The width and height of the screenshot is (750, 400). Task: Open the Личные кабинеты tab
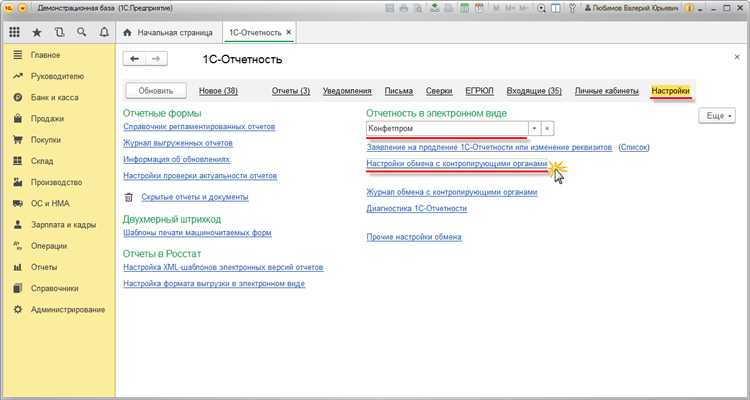[607, 91]
